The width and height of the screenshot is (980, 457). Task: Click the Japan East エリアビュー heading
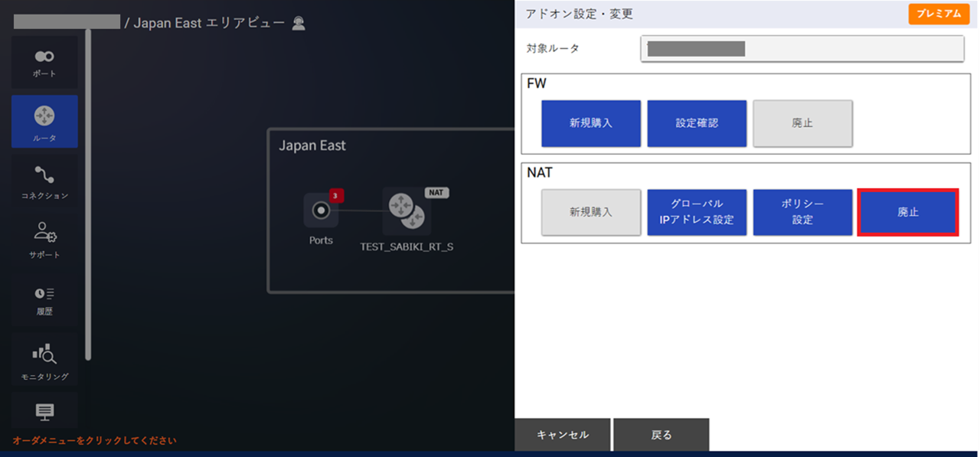pyautogui.click(x=211, y=23)
